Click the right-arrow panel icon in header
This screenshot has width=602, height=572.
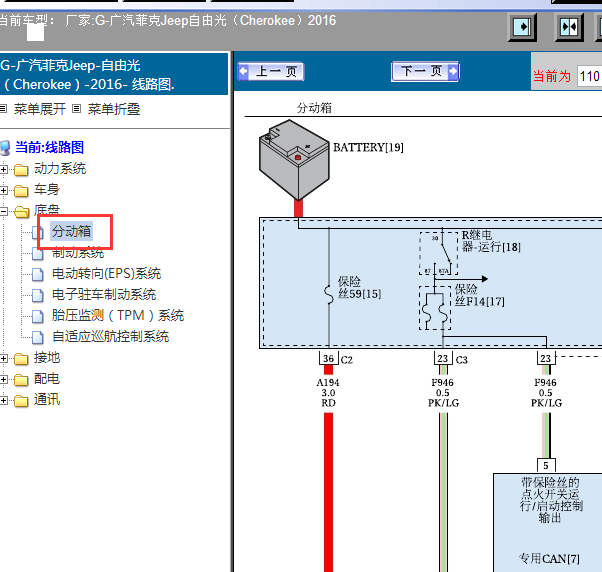[522, 27]
